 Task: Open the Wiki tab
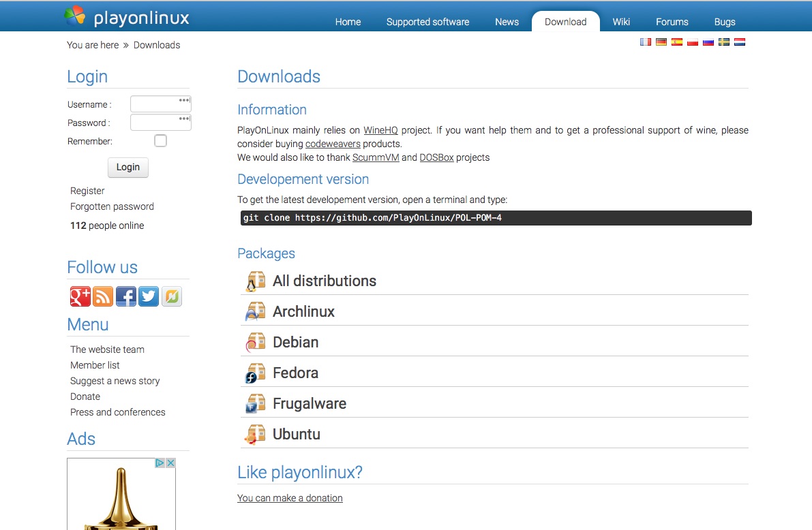(621, 22)
